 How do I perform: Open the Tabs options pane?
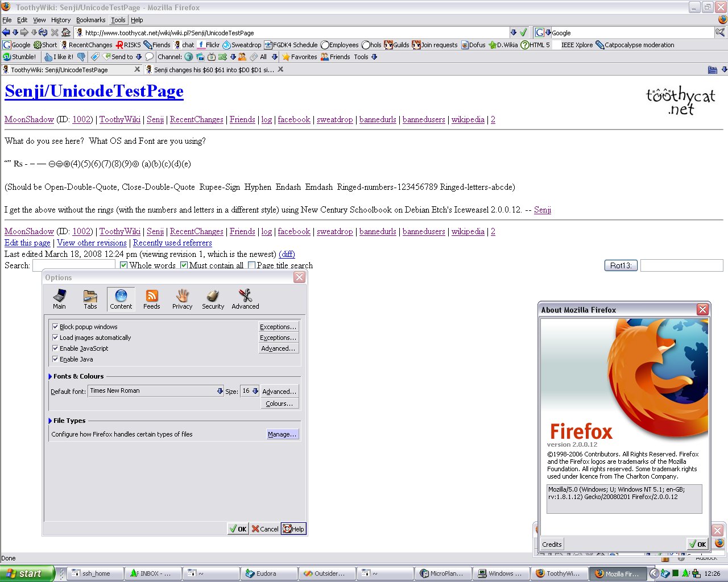click(x=90, y=299)
